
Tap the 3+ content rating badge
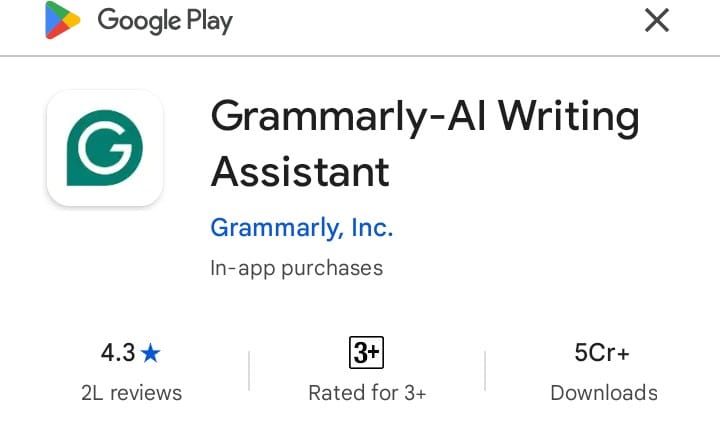(x=367, y=352)
